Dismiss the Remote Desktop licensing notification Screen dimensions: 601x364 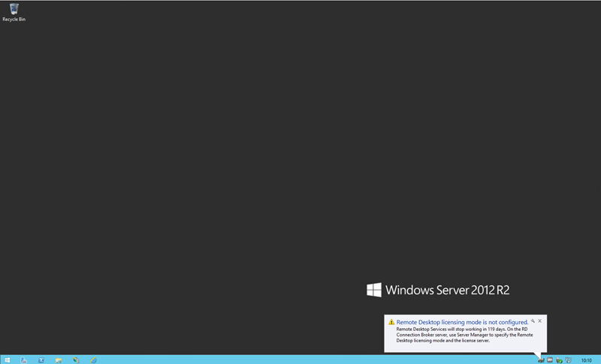[539, 320]
